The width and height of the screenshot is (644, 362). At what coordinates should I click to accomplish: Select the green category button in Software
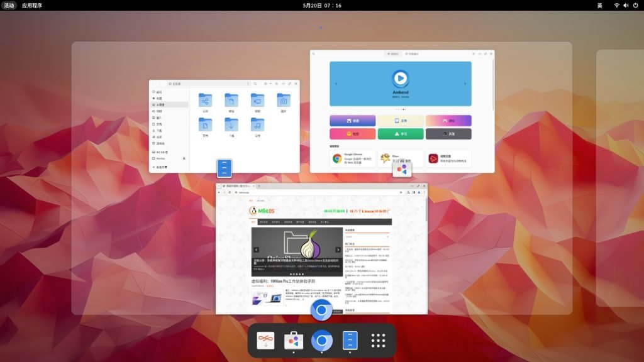[x=400, y=134]
